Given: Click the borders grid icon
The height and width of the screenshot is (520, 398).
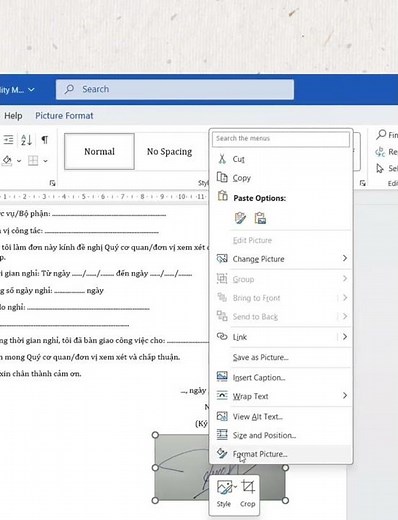Looking at the screenshot, I should pos(33,161).
